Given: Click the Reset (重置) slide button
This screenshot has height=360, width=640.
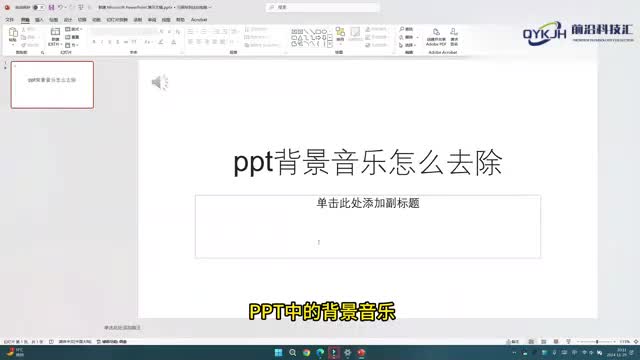Looking at the screenshot, I should tap(73, 37).
